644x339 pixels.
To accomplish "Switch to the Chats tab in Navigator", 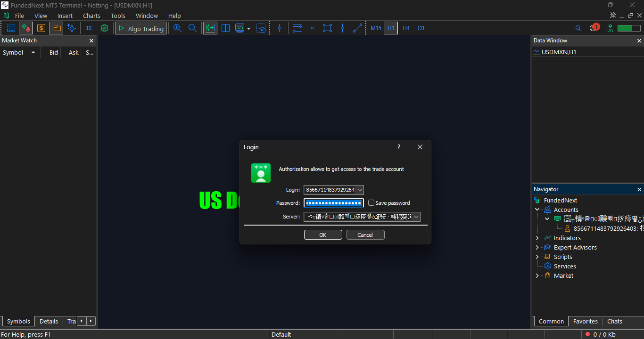I will [x=614, y=321].
